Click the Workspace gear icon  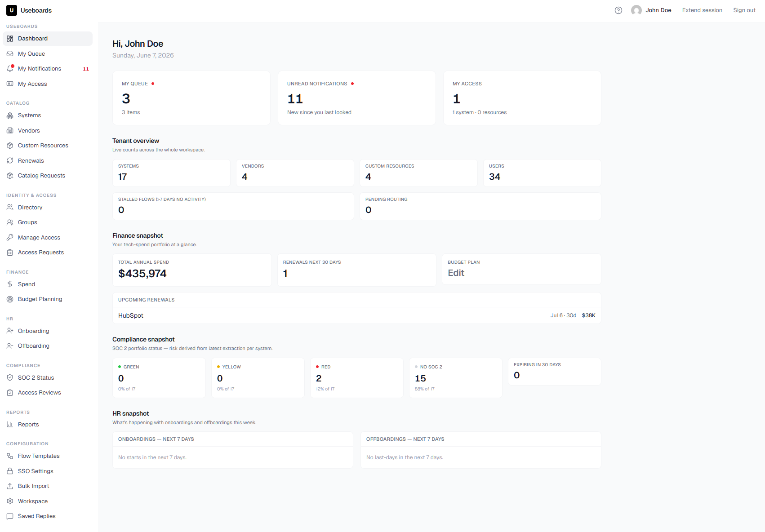click(10, 501)
